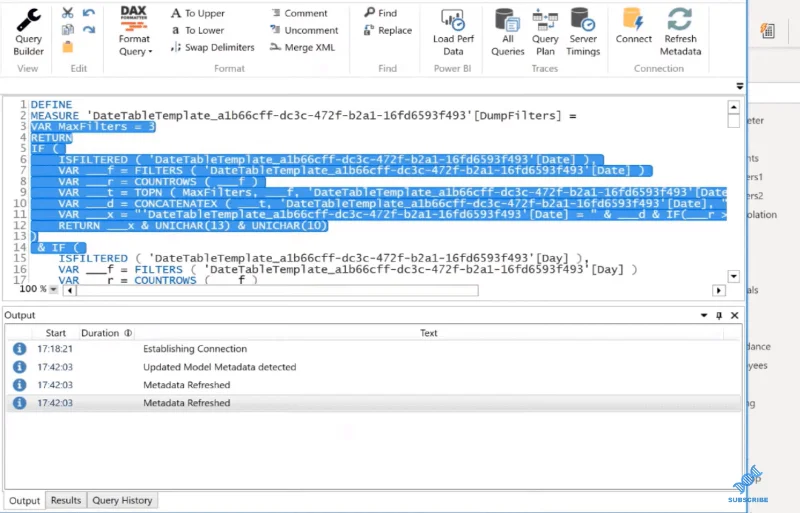
Task: Click the MEASURE keyword on line 2
Action: click(55, 116)
